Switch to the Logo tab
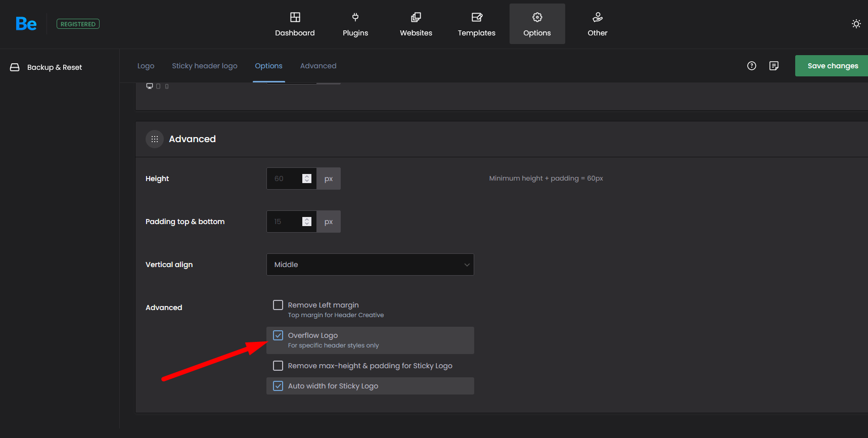Screen dimensions: 868x438 tap(146, 66)
